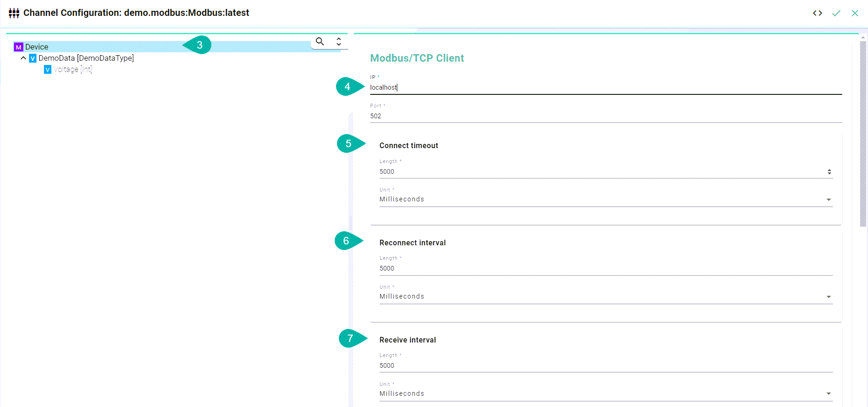Click the channel configuration sliders icon
This screenshot has width=868, height=407.
click(x=14, y=13)
